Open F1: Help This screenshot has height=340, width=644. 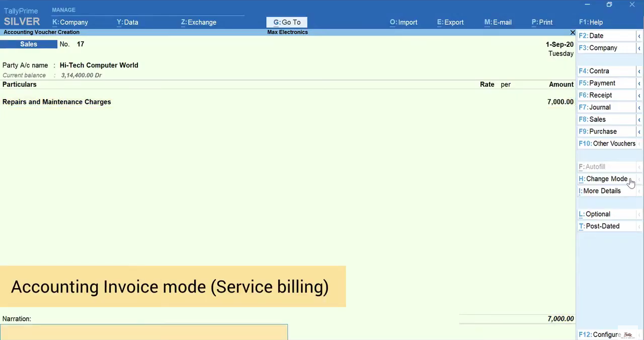tap(591, 22)
